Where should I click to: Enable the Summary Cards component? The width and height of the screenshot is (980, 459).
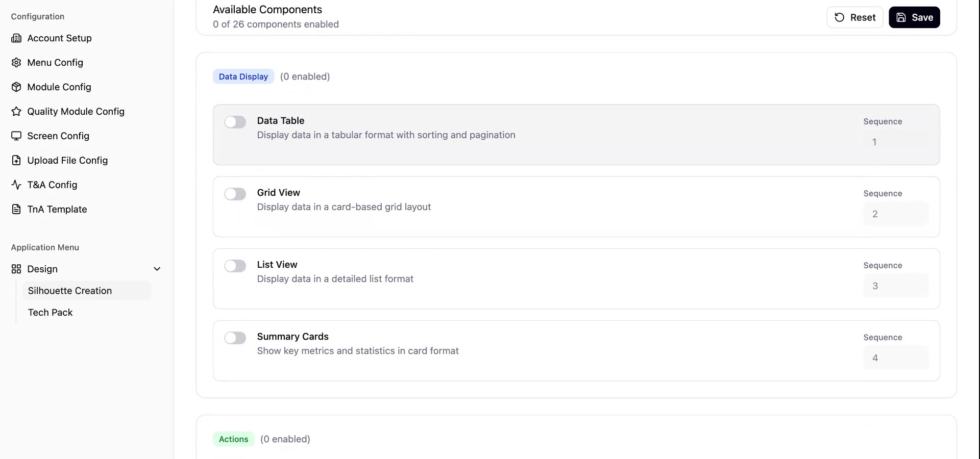pos(235,338)
